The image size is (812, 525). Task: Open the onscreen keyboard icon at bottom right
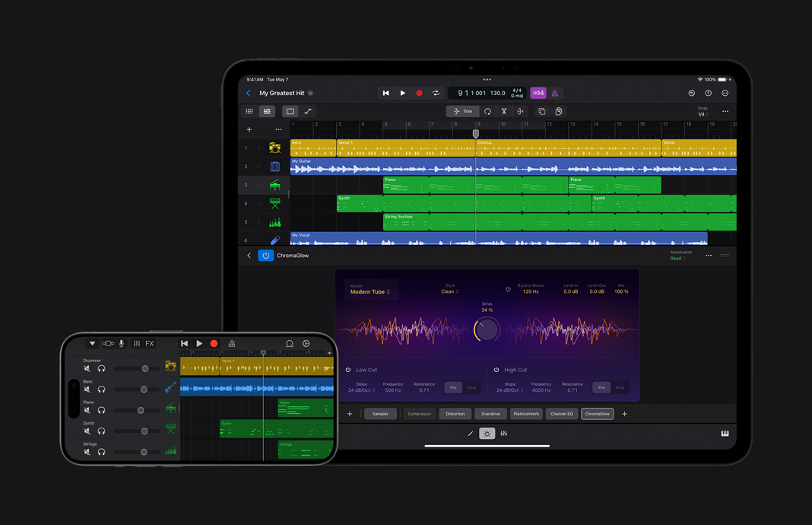(x=725, y=432)
